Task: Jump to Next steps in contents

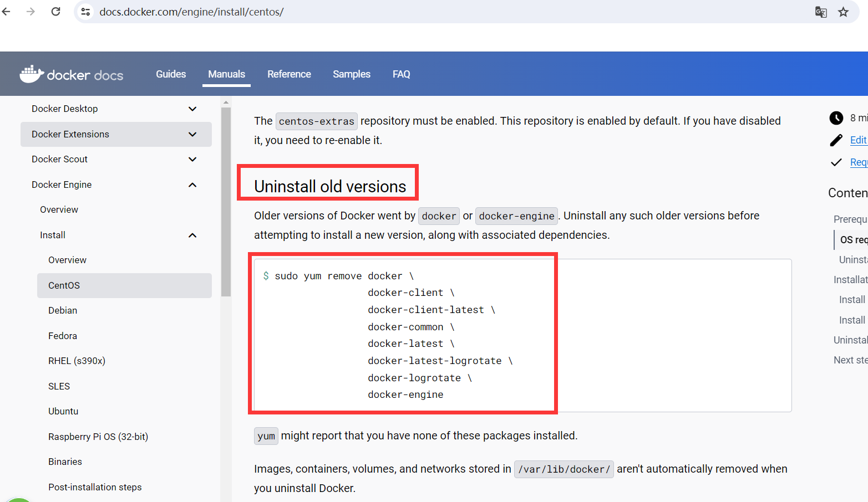Action: (x=850, y=360)
